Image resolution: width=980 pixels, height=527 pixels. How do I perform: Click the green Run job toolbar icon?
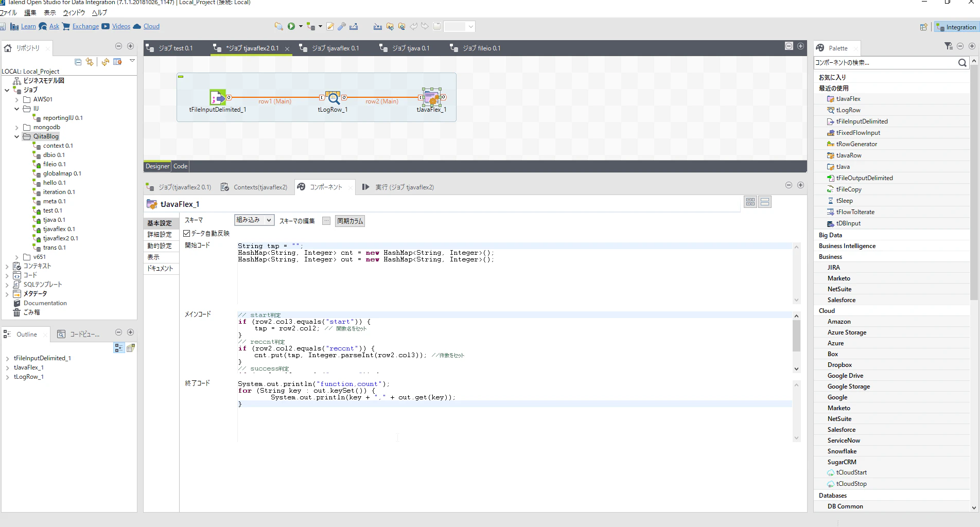pyautogui.click(x=291, y=26)
